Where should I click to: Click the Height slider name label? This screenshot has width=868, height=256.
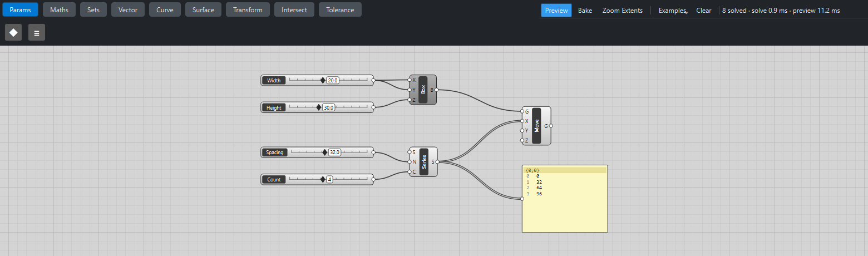[x=274, y=107]
